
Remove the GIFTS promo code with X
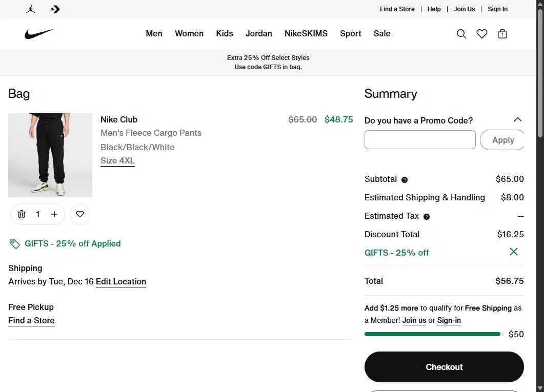(514, 252)
